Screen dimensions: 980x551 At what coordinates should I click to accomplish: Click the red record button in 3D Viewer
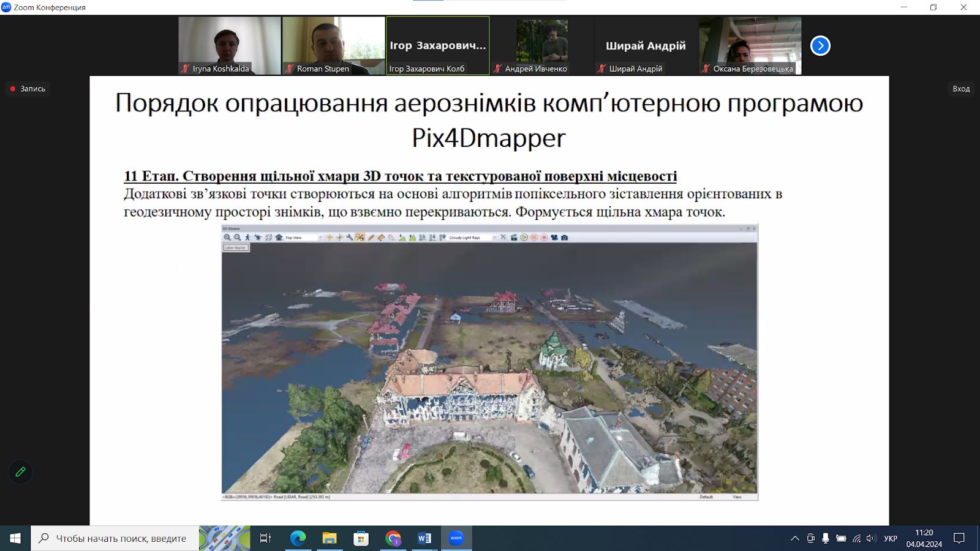544,238
